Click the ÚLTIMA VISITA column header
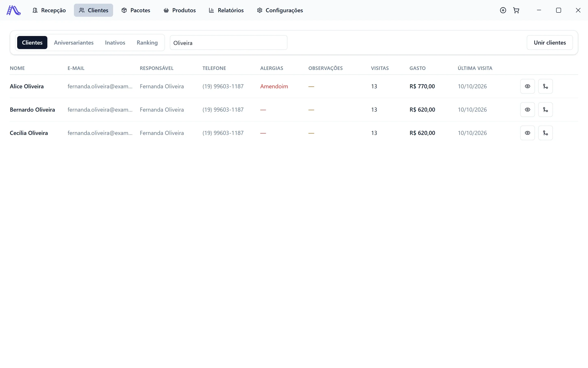This screenshot has width=588, height=368. point(475,68)
